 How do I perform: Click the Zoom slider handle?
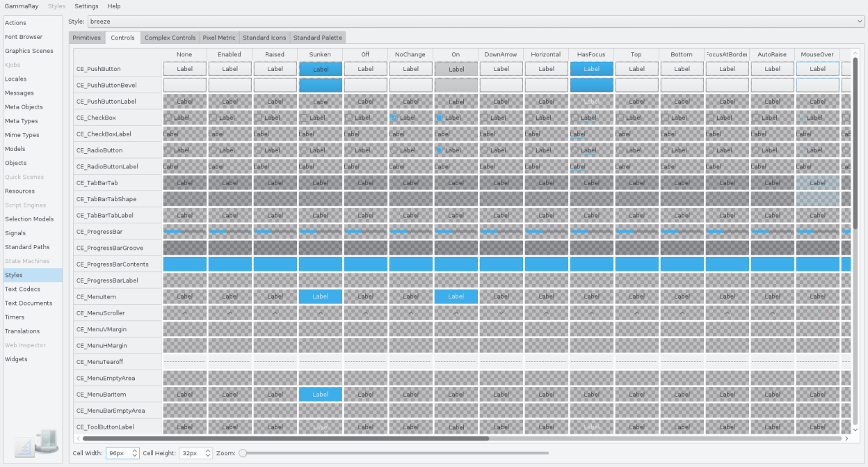click(243, 453)
